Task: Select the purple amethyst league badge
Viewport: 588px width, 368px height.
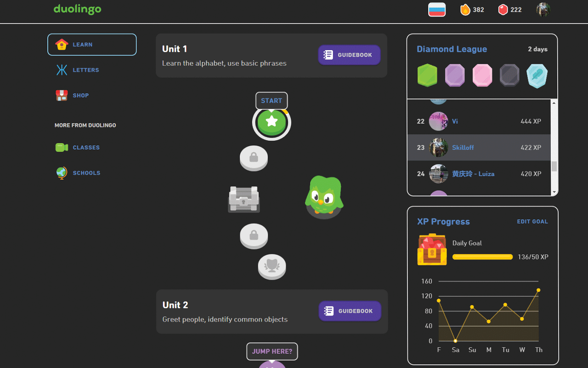Action: click(x=455, y=75)
